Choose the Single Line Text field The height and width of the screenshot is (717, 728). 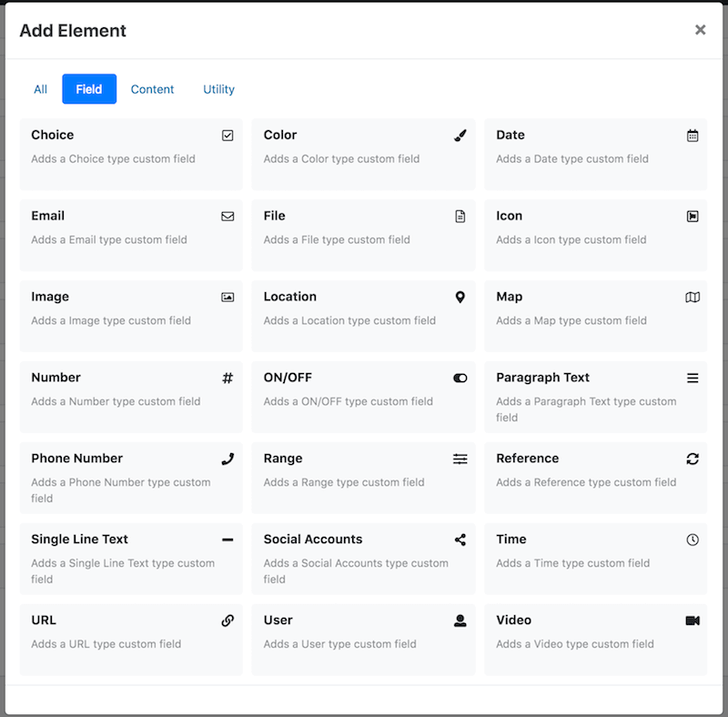click(x=131, y=559)
